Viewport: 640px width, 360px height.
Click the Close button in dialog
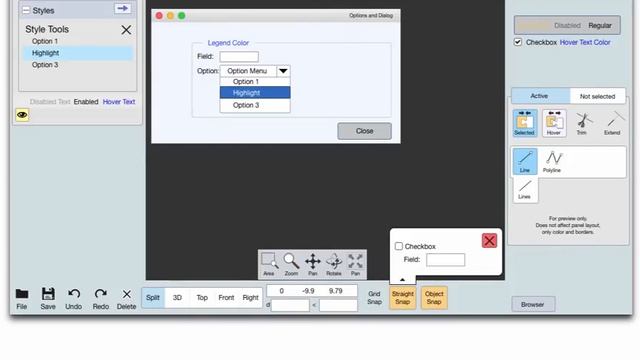click(364, 131)
